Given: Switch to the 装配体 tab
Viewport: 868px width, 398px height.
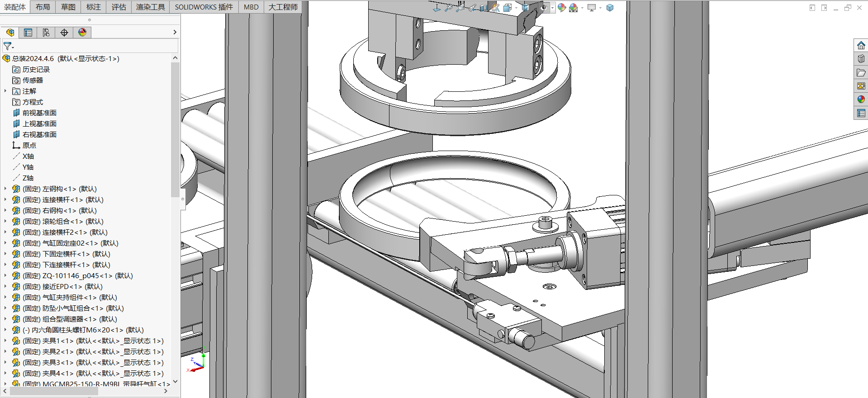Looking at the screenshot, I should (15, 7).
